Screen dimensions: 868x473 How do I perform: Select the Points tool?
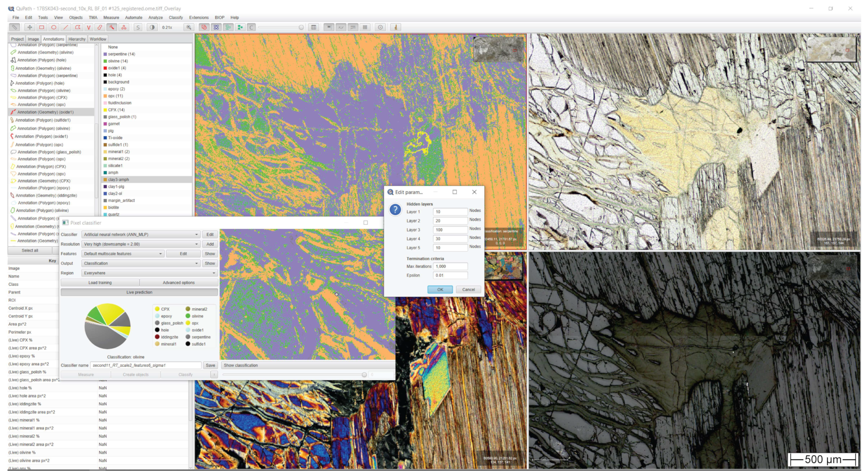coord(124,27)
